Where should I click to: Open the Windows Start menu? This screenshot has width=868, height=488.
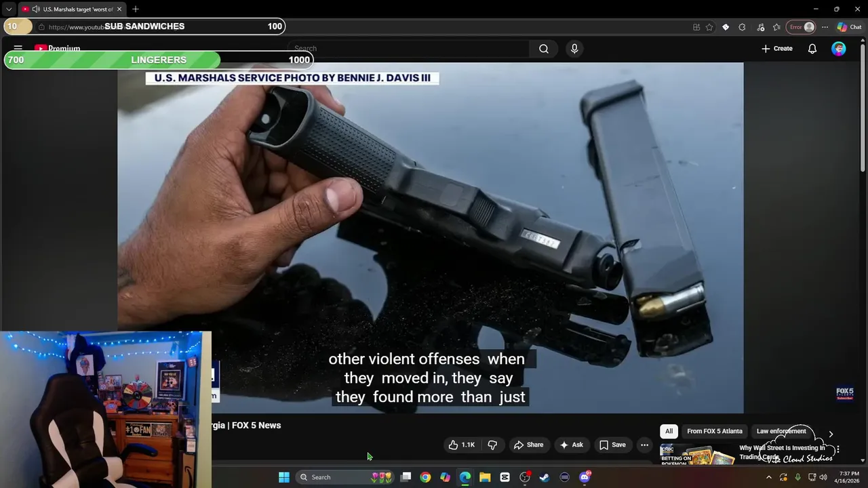pyautogui.click(x=284, y=477)
